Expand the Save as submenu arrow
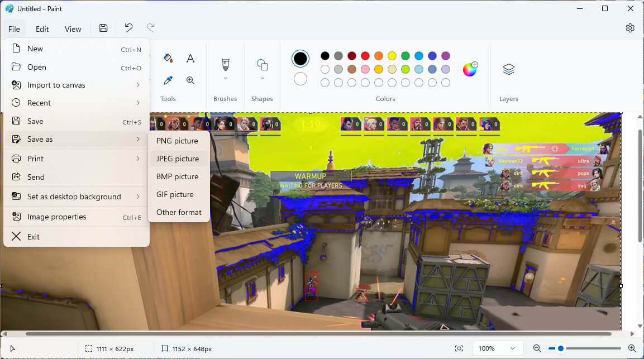This screenshot has height=359, width=644. coord(138,139)
